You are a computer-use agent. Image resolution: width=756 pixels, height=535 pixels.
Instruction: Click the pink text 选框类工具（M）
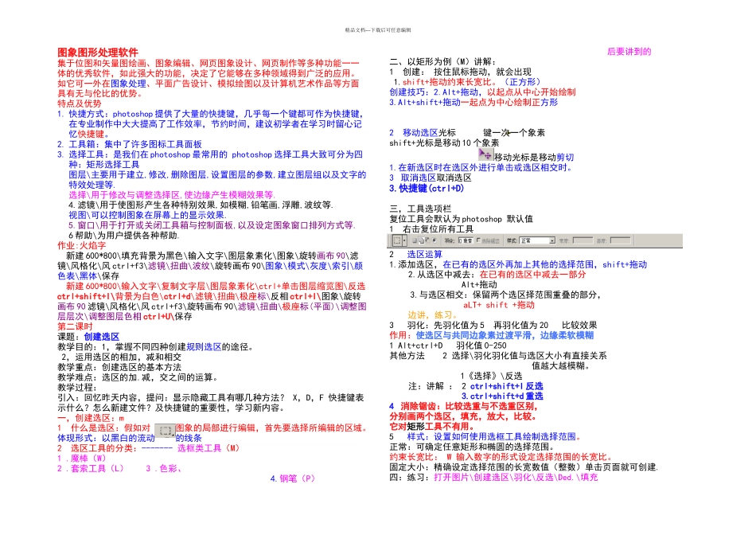pyautogui.click(x=208, y=448)
